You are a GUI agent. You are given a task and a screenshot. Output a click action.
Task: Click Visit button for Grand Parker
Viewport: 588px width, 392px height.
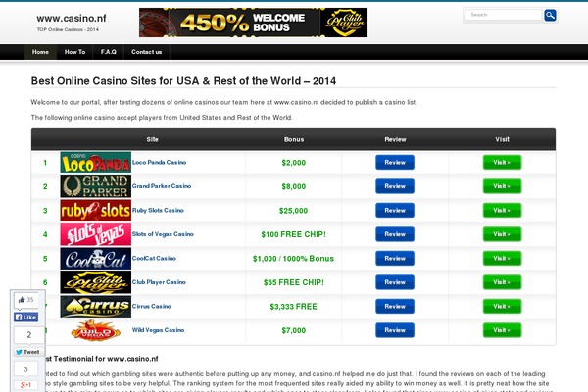pos(502,186)
